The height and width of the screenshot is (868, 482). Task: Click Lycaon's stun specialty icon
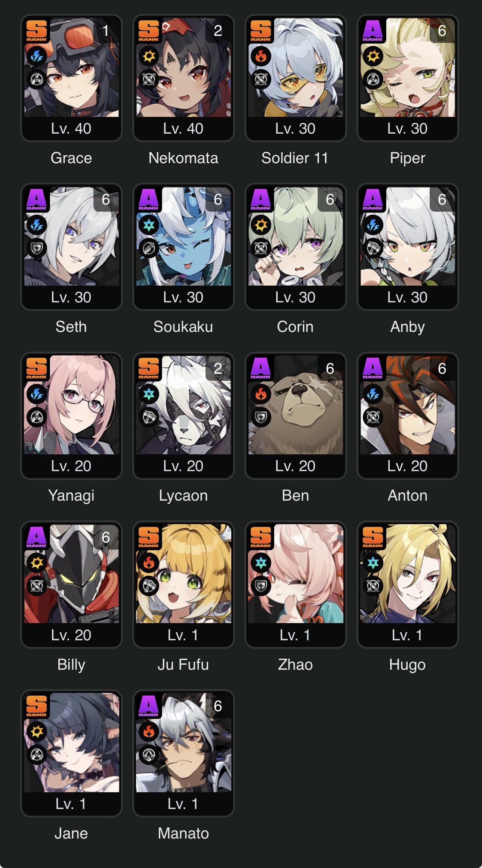[149, 417]
